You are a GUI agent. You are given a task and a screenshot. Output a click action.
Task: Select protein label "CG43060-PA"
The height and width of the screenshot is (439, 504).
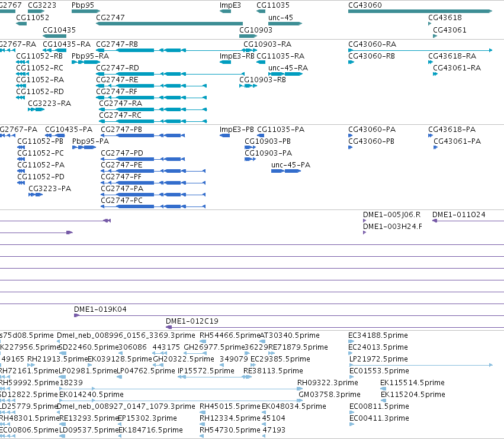tap(372, 130)
